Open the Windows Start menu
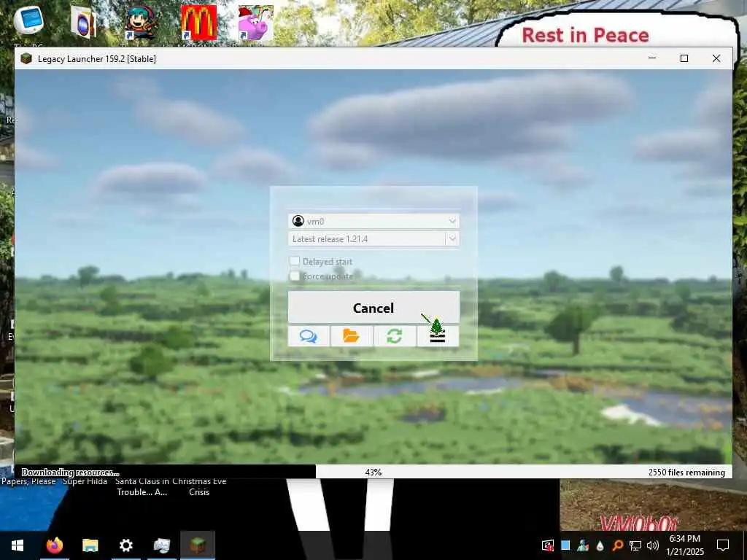The image size is (747, 560). click(18, 545)
